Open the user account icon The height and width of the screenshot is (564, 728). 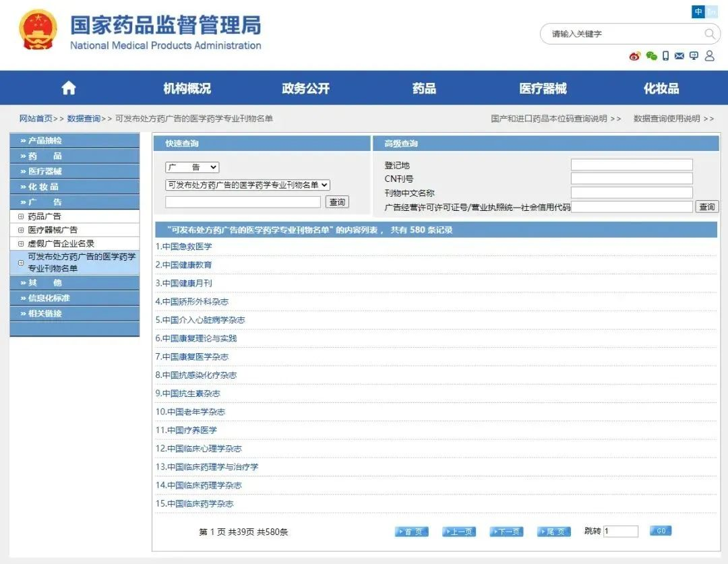[x=709, y=56]
